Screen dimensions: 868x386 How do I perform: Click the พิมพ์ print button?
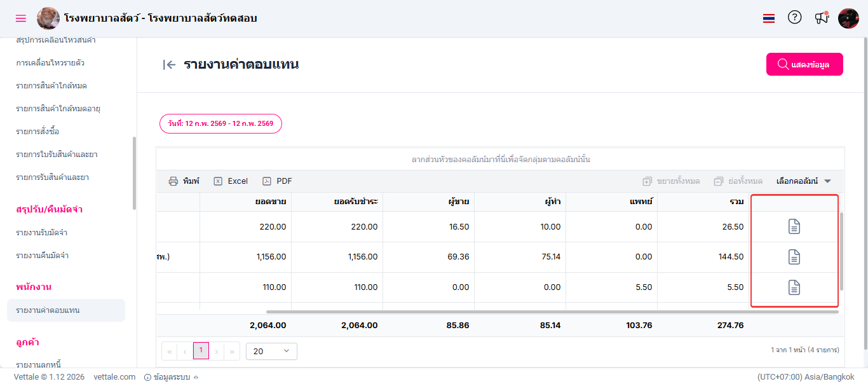[184, 181]
